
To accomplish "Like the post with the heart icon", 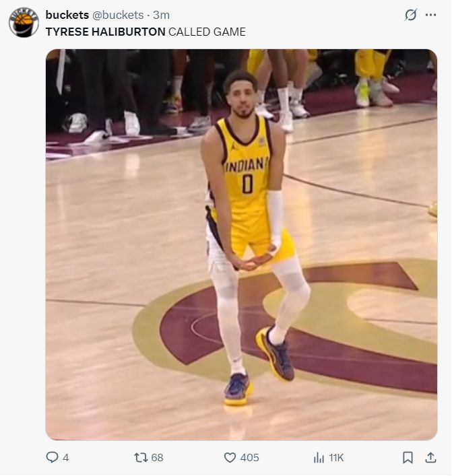I will (x=230, y=457).
